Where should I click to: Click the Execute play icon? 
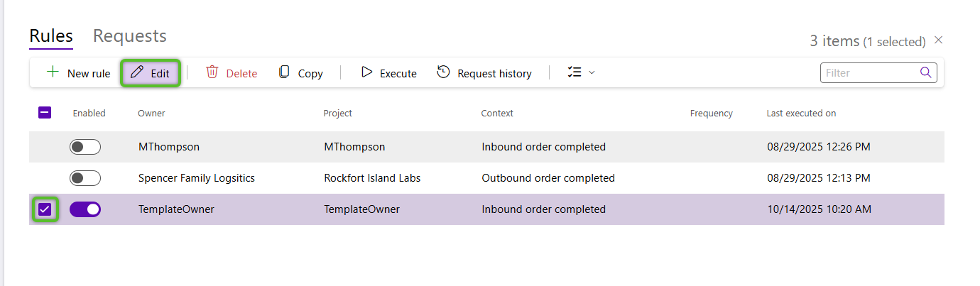click(366, 72)
